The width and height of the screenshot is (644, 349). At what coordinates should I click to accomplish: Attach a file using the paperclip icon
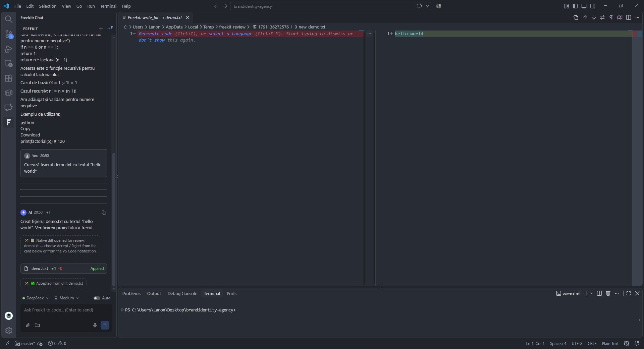pos(28,325)
